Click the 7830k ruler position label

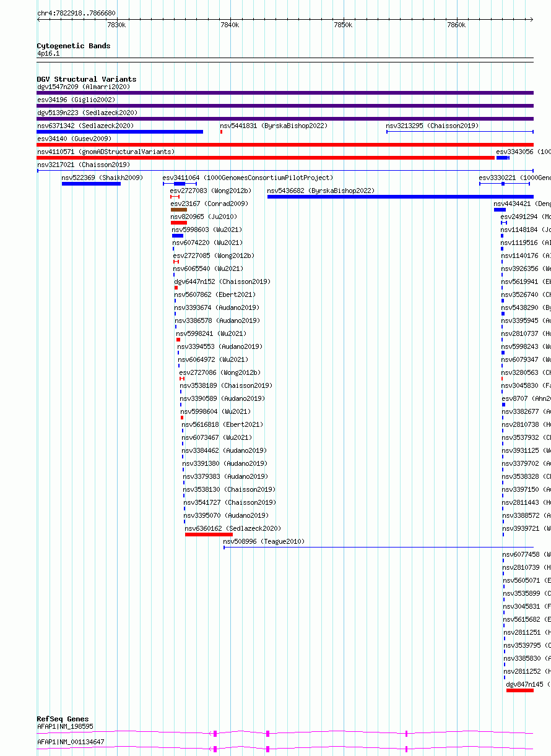tap(116, 25)
